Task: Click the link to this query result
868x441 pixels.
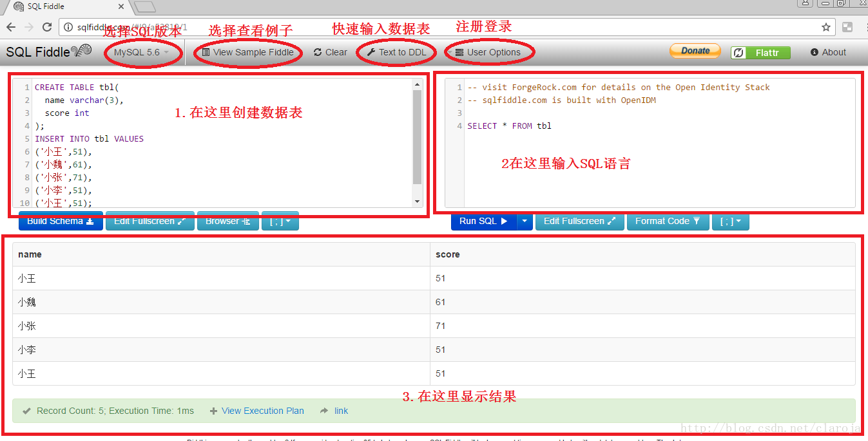Action: tap(341, 411)
